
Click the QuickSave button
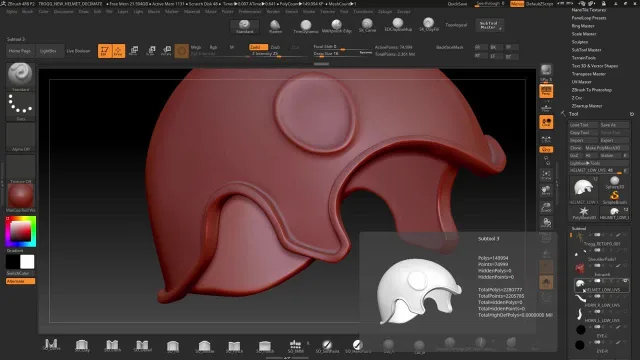tap(457, 4)
